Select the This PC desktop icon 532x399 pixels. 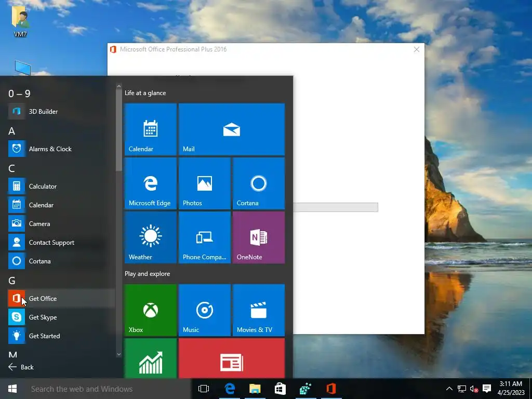[x=23, y=68]
